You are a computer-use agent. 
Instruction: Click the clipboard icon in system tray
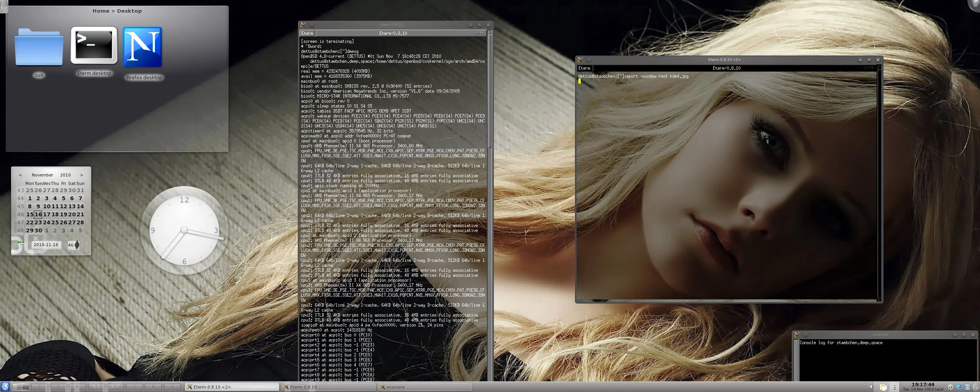pos(883,387)
